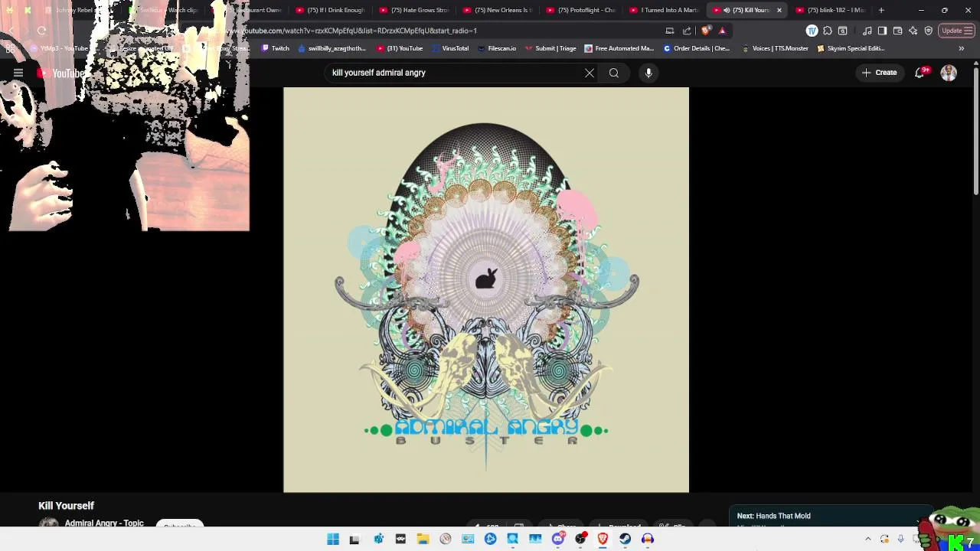Open the Filescan.io bookmark

(496, 48)
